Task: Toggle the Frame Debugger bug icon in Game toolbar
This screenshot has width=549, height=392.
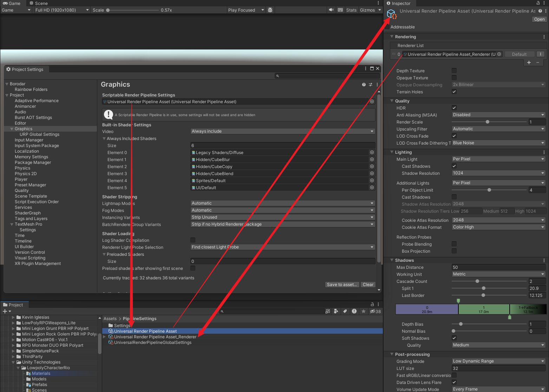Action: (x=270, y=10)
